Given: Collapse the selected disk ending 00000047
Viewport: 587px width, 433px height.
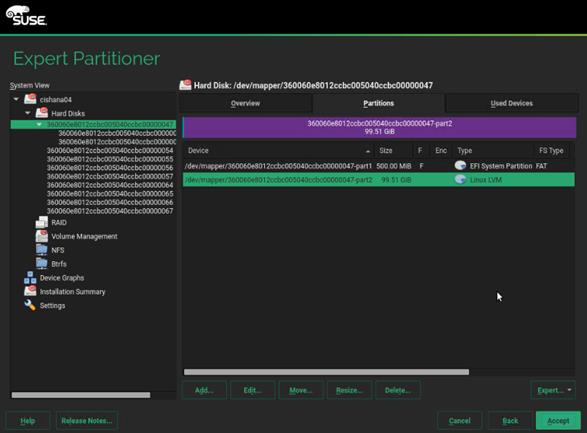Looking at the screenshot, I should pos(39,124).
